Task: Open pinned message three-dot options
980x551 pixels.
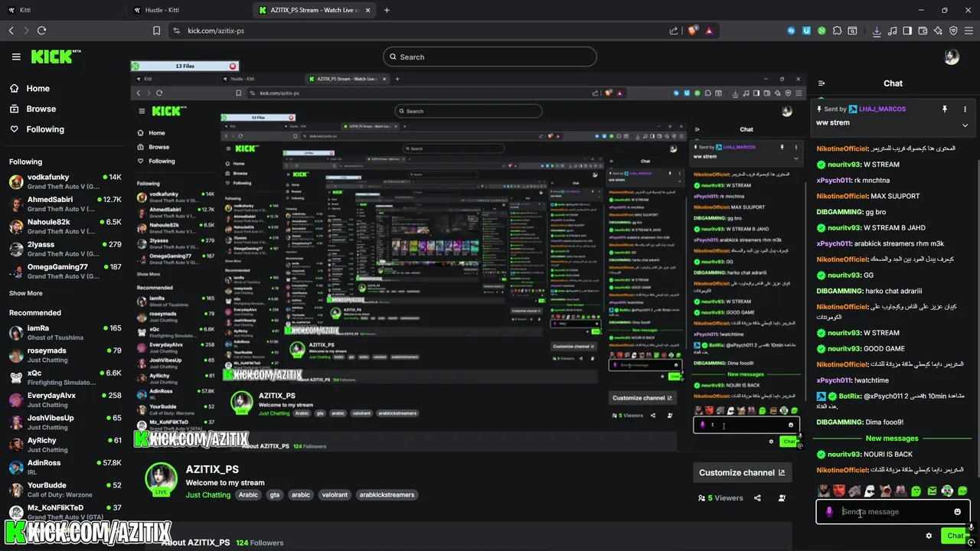Action: [x=965, y=109]
